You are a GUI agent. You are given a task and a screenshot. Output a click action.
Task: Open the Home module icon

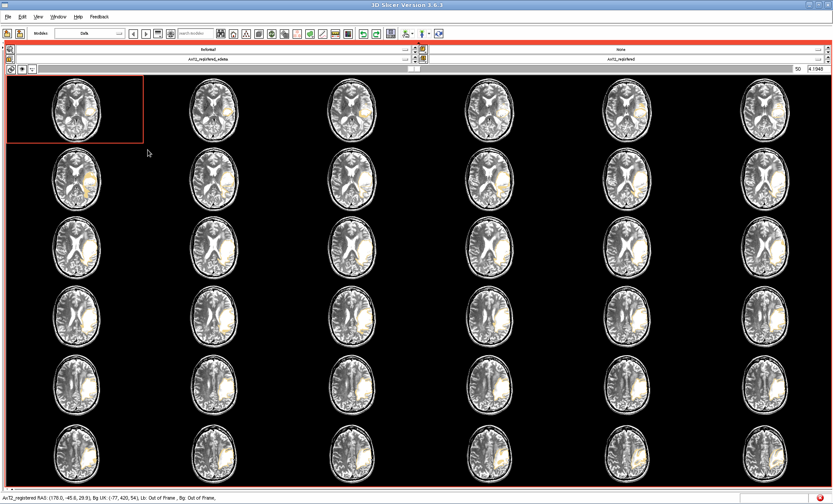point(233,34)
